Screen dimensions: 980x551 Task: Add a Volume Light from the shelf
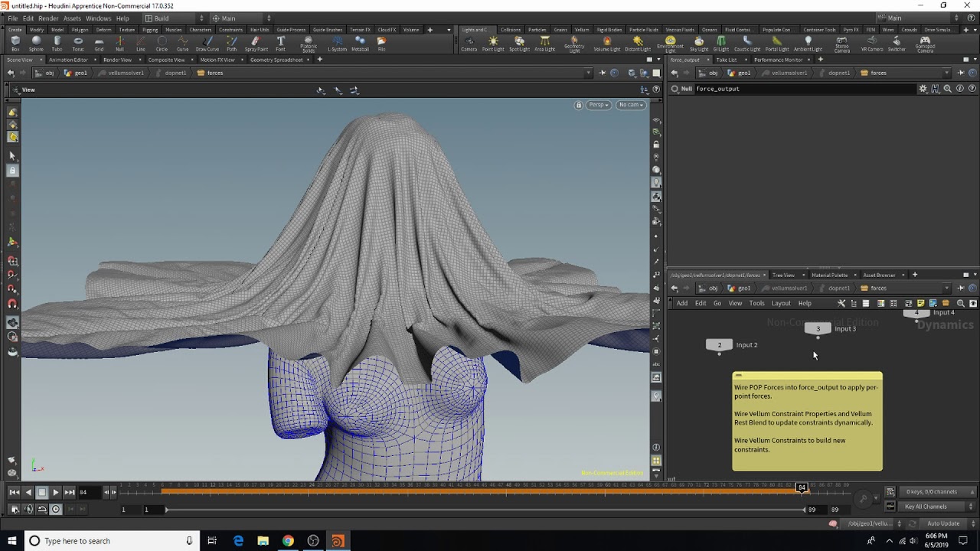coord(607,44)
